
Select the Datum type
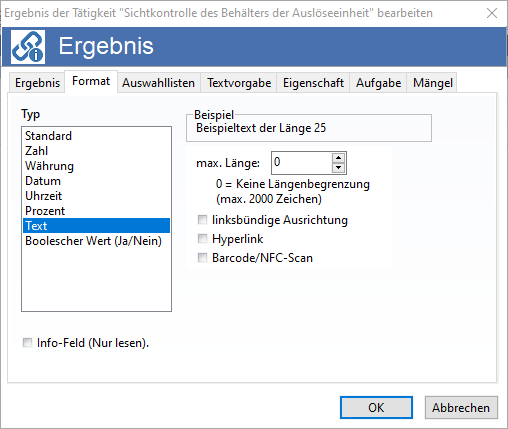tap(96, 181)
